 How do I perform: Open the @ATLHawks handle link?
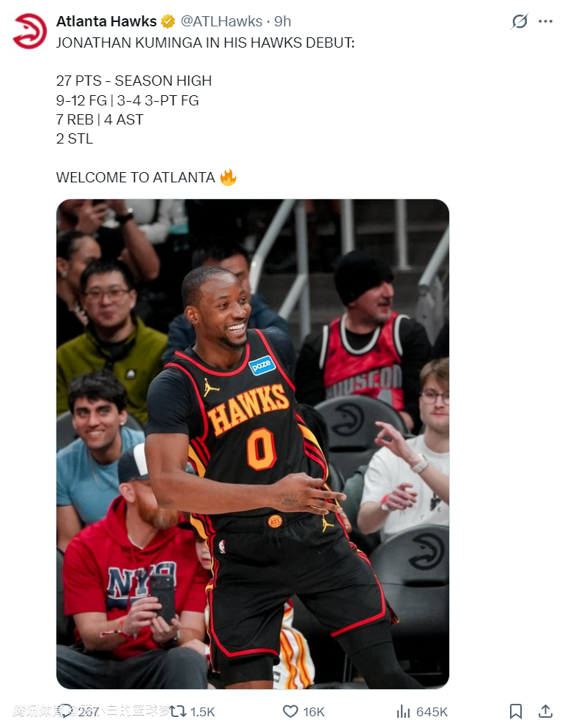pos(221,21)
